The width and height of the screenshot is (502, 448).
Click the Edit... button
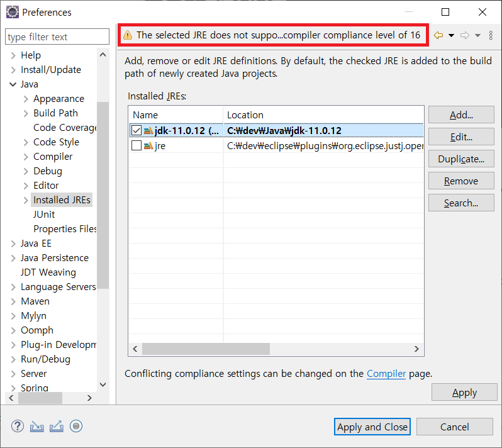click(461, 137)
